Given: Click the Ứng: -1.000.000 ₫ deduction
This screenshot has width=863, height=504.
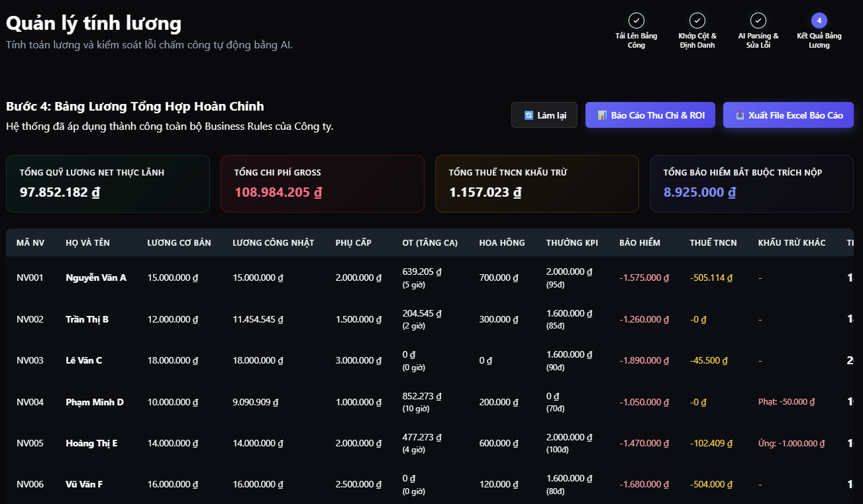Looking at the screenshot, I should click(x=792, y=443).
